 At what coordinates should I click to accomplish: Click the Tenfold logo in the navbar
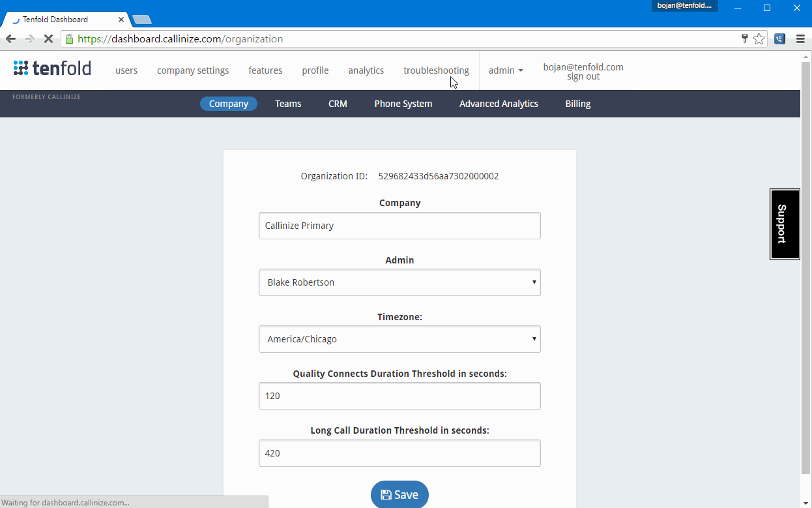(51, 68)
